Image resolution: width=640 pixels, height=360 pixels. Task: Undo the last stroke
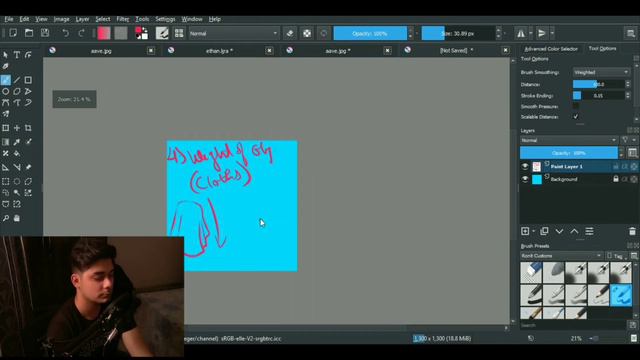point(65,33)
